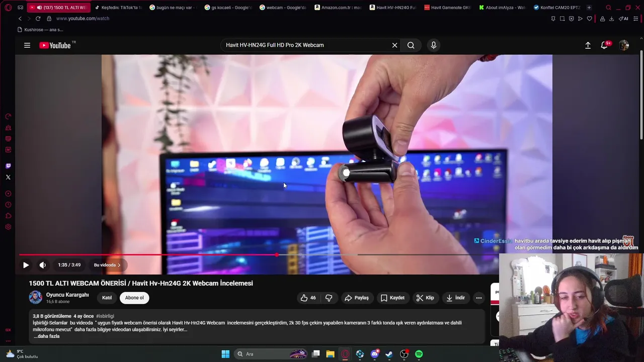Open GX sidebar settings gear
The height and width of the screenshot is (362, 644).
tap(8, 227)
